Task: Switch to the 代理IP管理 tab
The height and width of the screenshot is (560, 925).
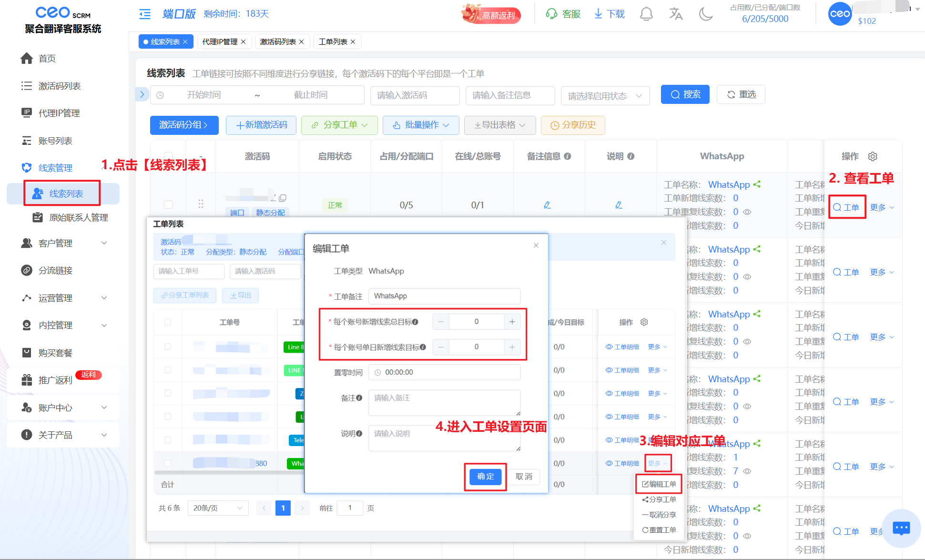Action: tap(220, 42)
